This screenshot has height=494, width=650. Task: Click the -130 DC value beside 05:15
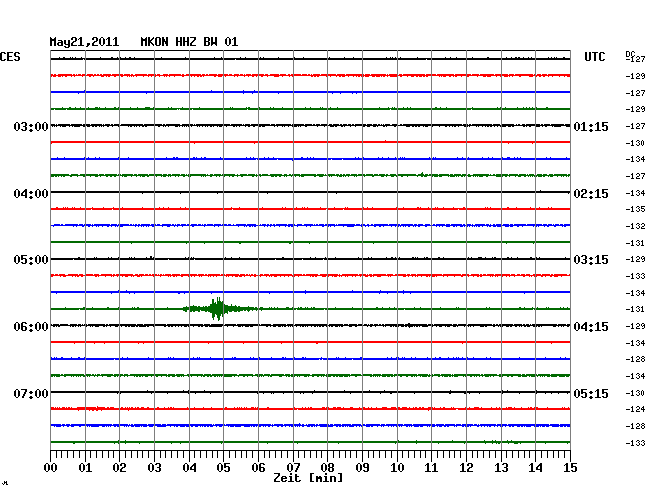click(x=635, y=393)
